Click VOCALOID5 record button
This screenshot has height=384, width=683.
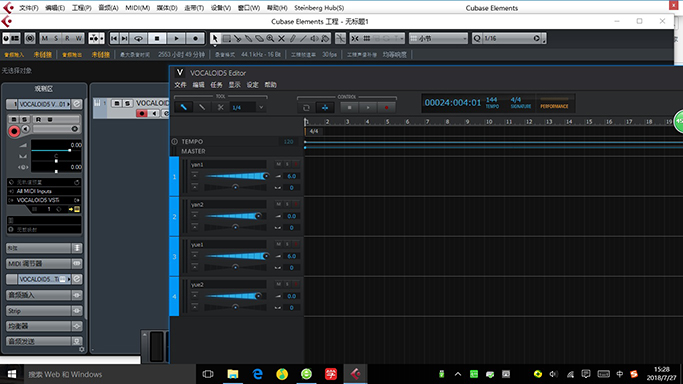pyautogui.click(x=386, y=108)
